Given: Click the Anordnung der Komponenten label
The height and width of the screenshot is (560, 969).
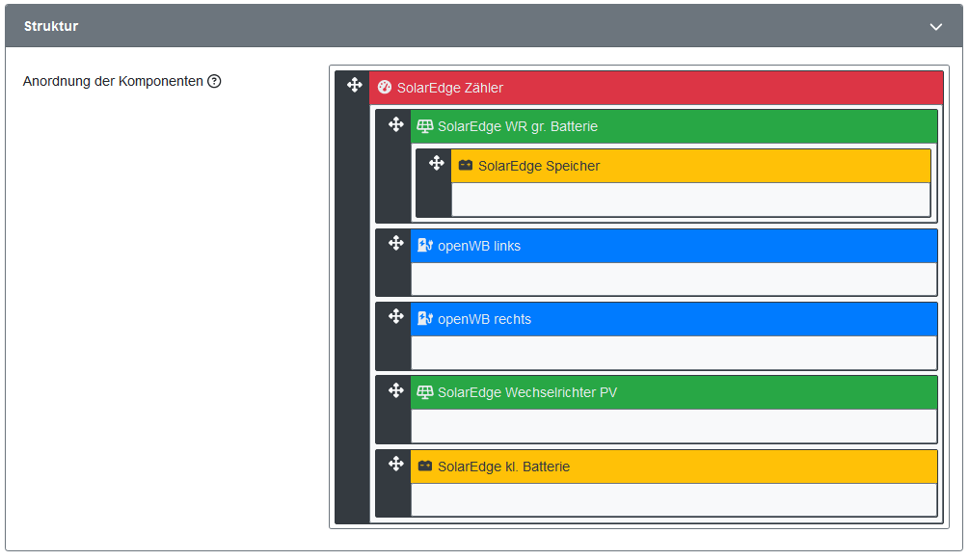Looking at the screenshot, I should click(113, 81).
